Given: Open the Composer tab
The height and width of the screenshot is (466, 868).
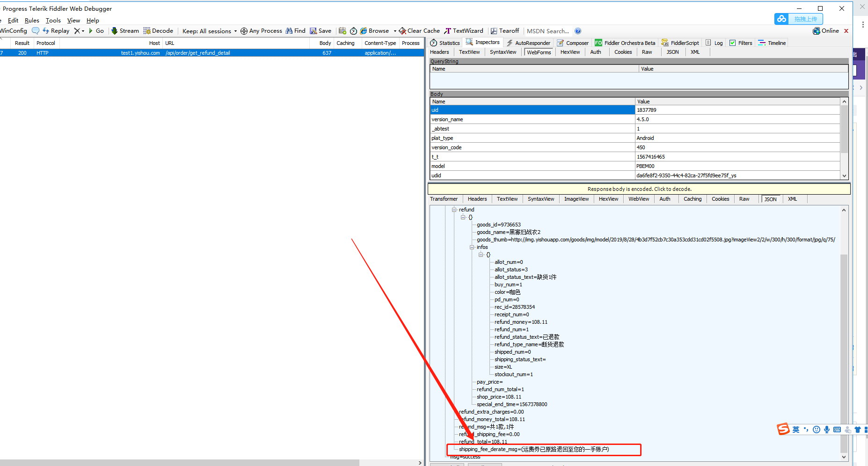Looking at the screenshot, I should point(573,43).
